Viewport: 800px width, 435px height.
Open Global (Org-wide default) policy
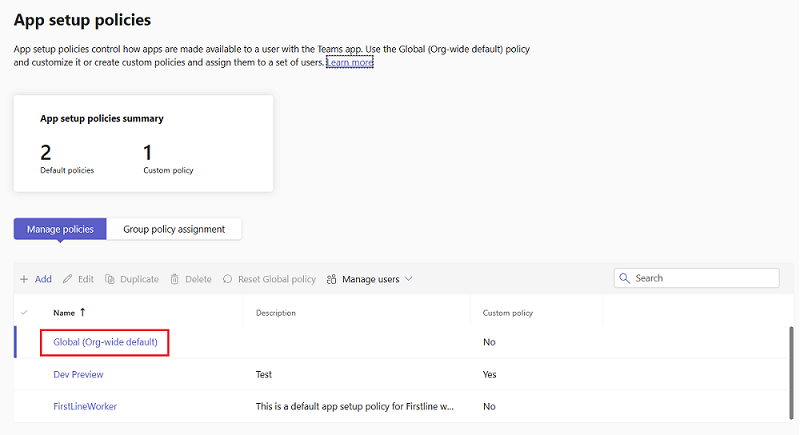105,342
